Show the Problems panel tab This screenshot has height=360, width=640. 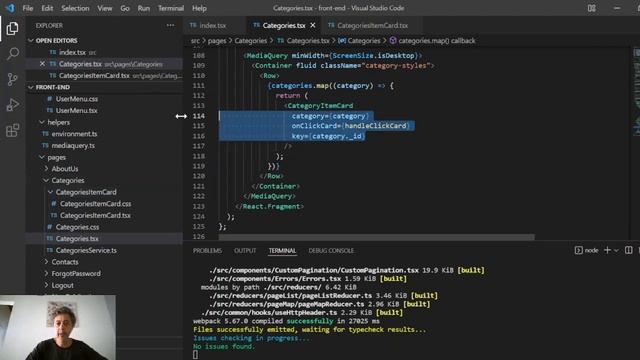click(207, 251)
